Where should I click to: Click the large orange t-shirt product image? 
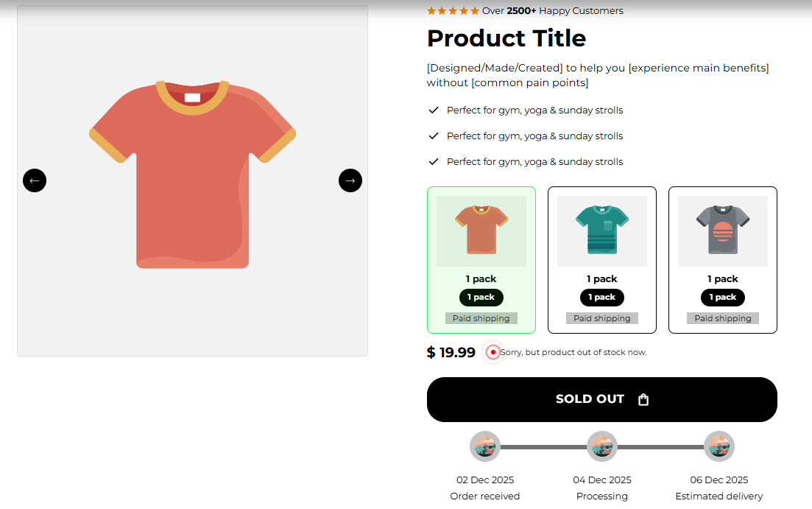193,174
